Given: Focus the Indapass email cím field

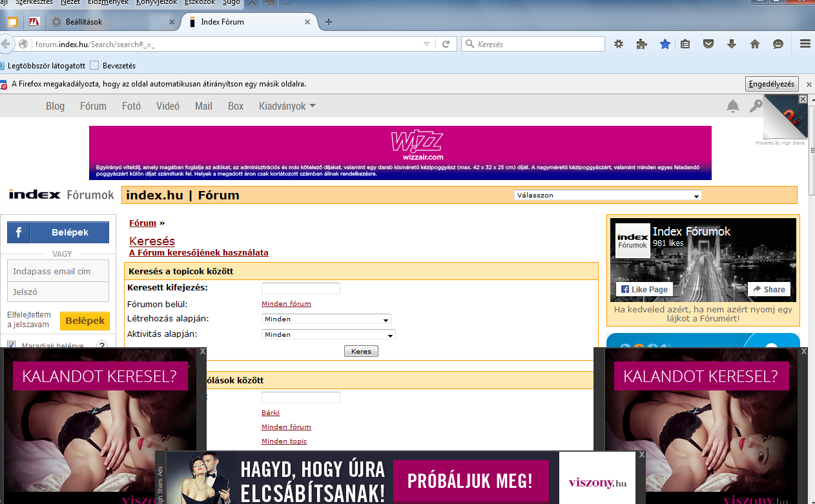Looking at the screenshot, I should tap(58, 272).
